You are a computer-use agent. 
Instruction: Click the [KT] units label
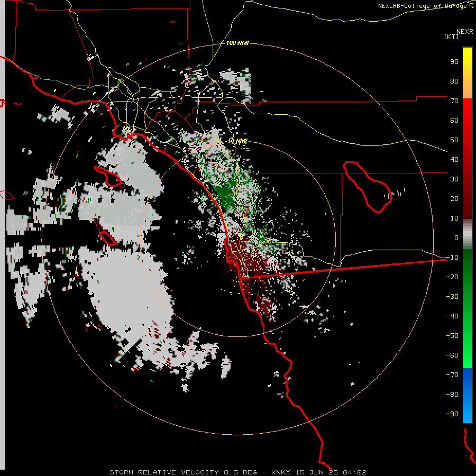click(451, 36)
